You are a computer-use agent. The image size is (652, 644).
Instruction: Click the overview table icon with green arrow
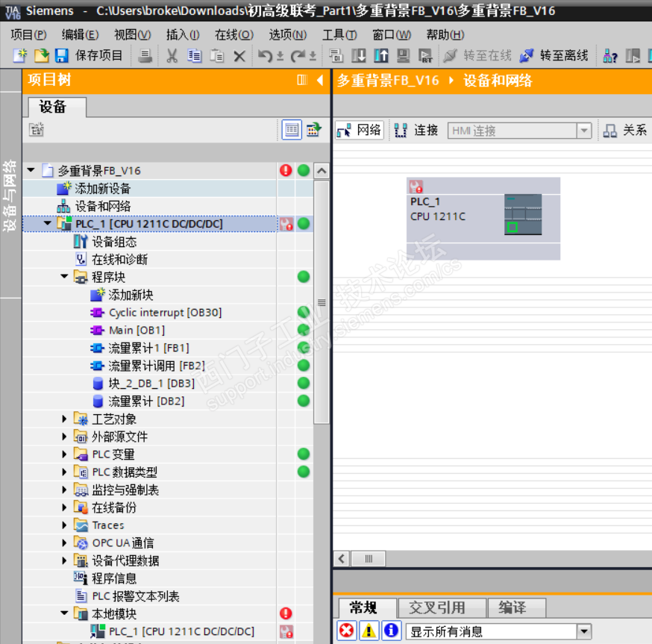[x=314, y=130]
